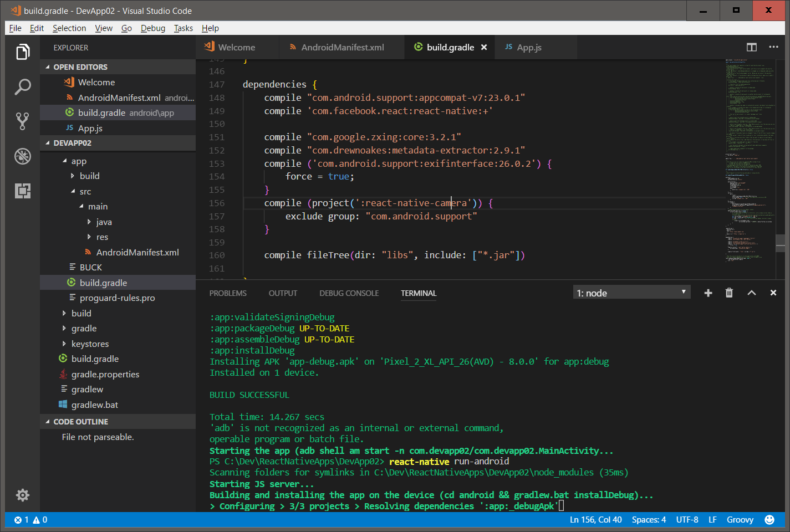Viewport: 790px width, 532px height.
Task: Open root-level build.gradle below keystores
Action: click(118, 359)
